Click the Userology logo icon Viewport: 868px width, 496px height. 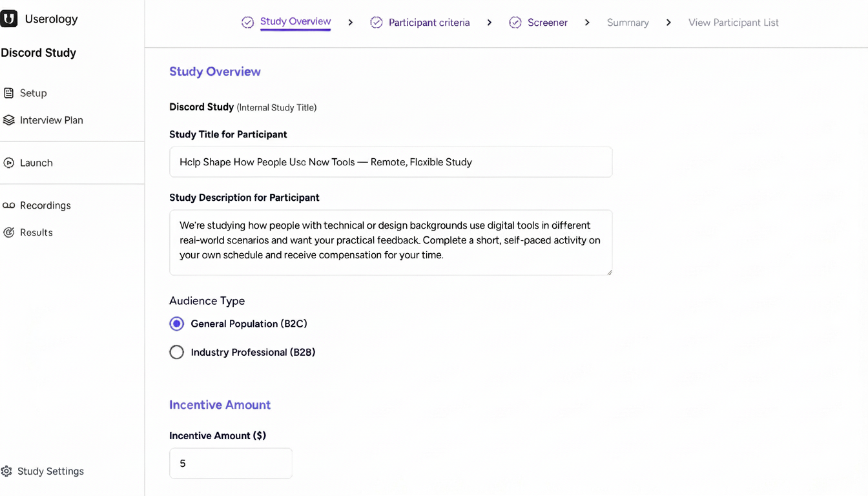(8, 19)
